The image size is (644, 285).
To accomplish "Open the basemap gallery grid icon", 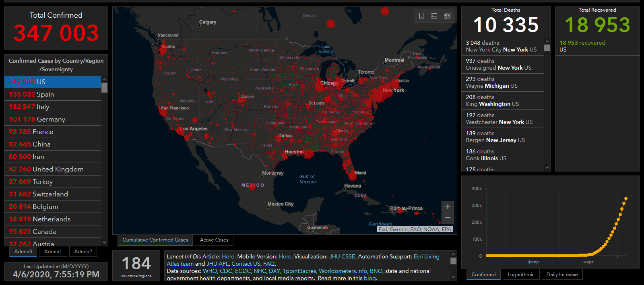I will point(447,16).
